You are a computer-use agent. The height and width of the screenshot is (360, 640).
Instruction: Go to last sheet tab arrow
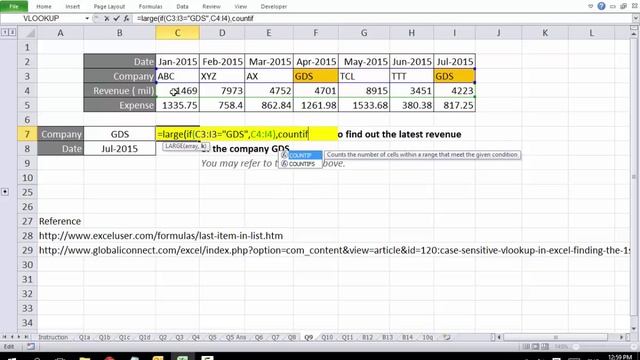(x=26, y=337)
